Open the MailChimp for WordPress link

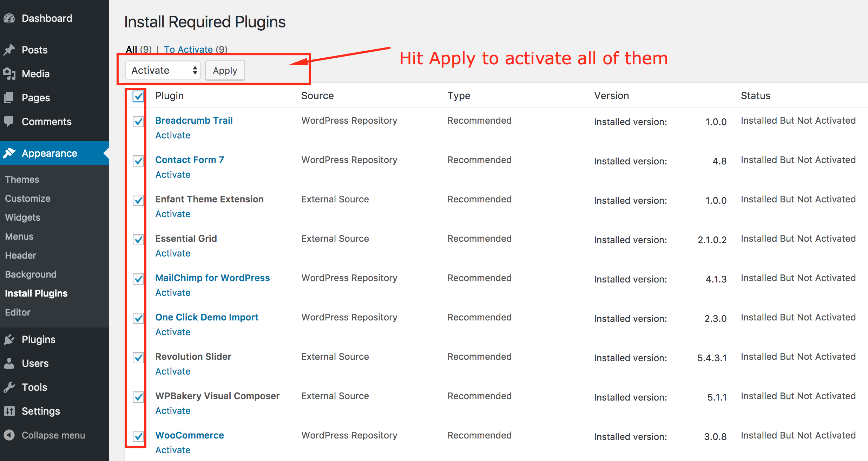pos(213,278)
